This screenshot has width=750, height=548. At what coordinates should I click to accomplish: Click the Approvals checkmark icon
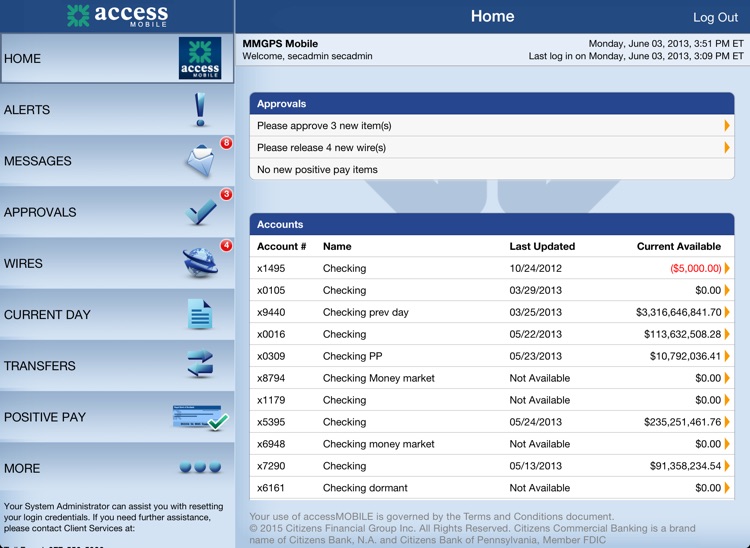[201, 212]
